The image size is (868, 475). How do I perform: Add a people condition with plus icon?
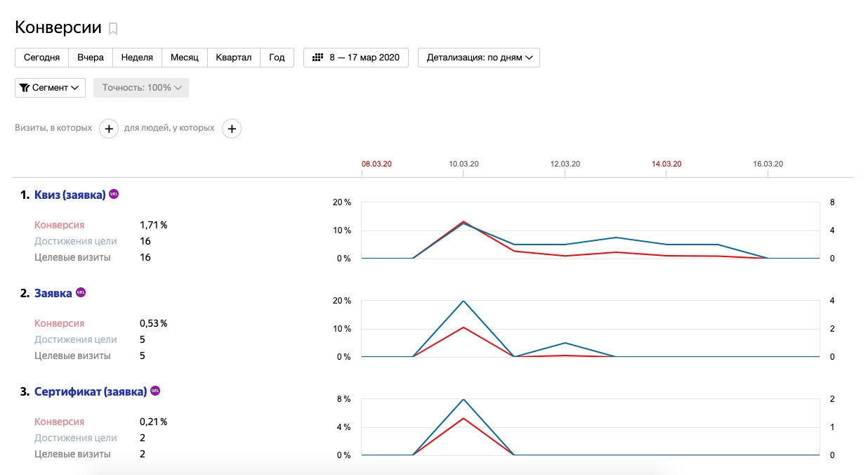click(x=232, y=129)
